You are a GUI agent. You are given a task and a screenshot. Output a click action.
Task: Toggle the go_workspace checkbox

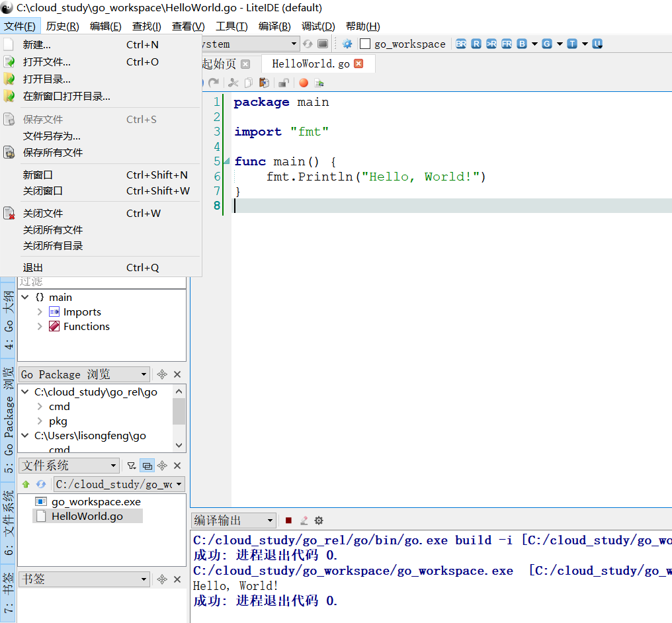point(365,44)
